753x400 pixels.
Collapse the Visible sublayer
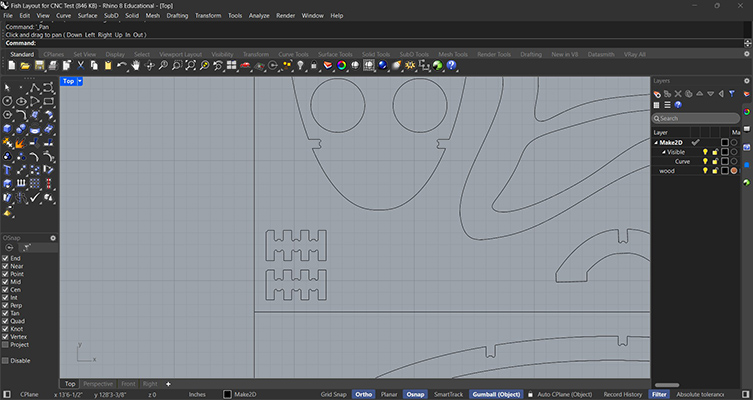(x=664, y=152)
